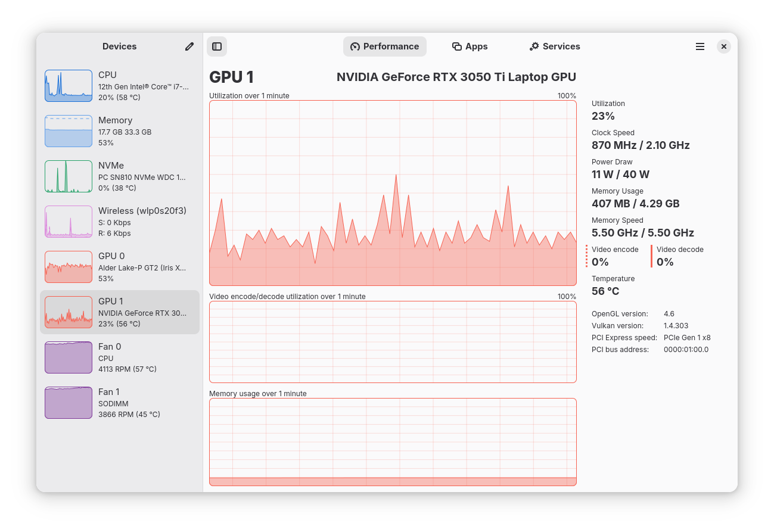Click the speedometer icon on Performance tab
The width and height of the screenshot is (774, 532).
355,46
